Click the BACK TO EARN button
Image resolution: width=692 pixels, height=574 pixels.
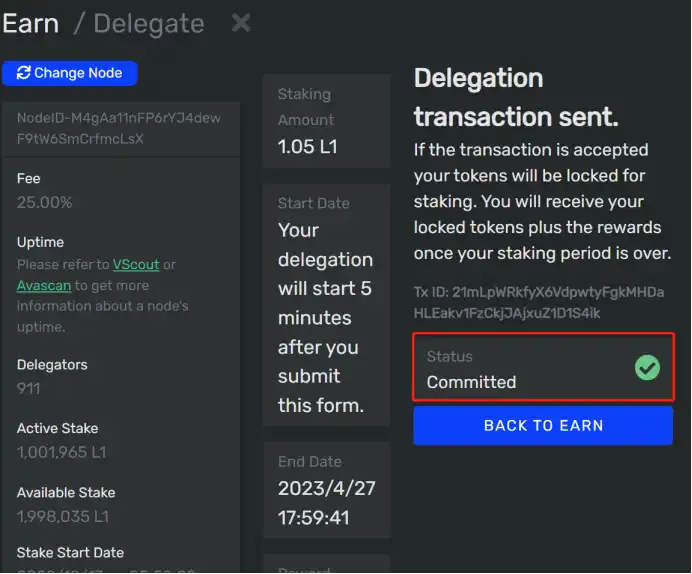pos(543,425)
